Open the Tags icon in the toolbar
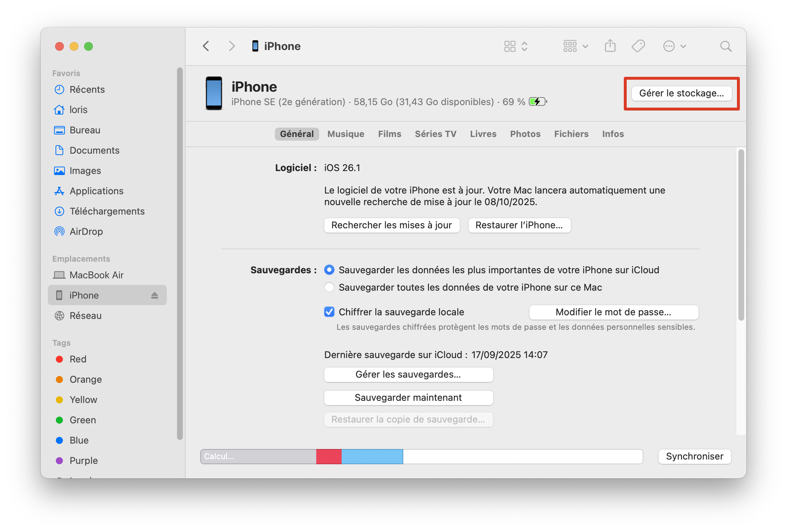 click(638, 46)
